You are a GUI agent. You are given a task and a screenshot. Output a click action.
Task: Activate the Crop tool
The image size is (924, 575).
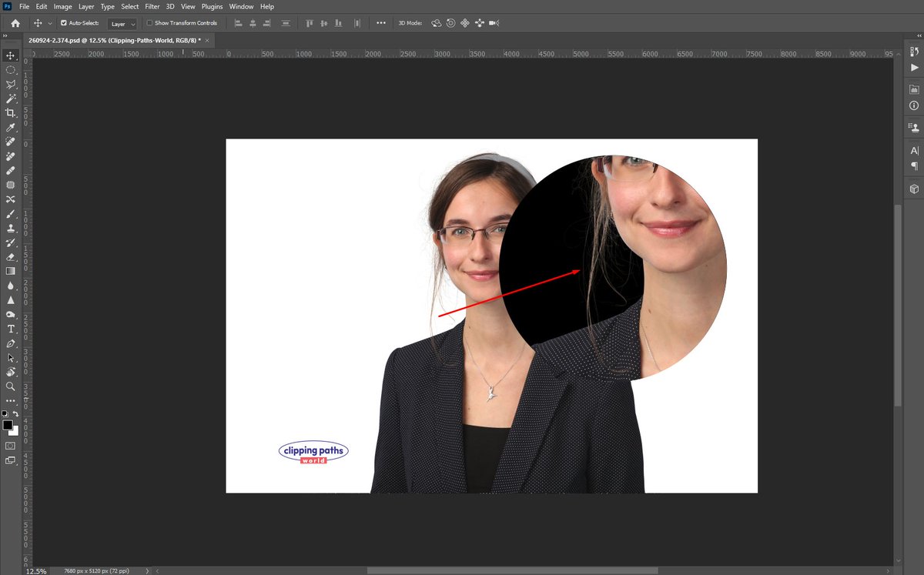(11, 113)
